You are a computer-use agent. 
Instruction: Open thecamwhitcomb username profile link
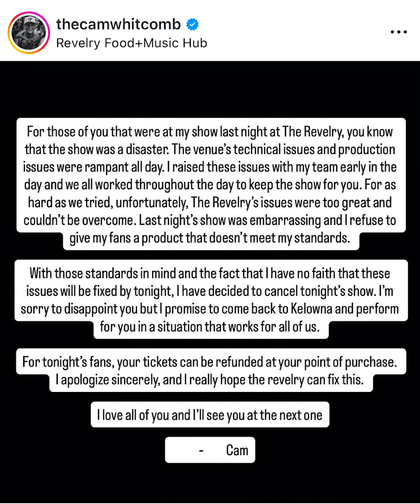[119, 24]
